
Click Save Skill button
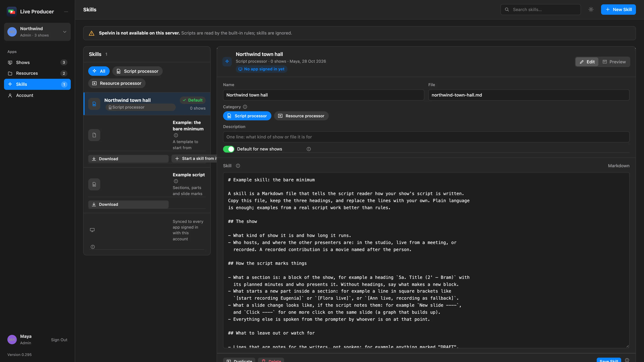(609, 360)
